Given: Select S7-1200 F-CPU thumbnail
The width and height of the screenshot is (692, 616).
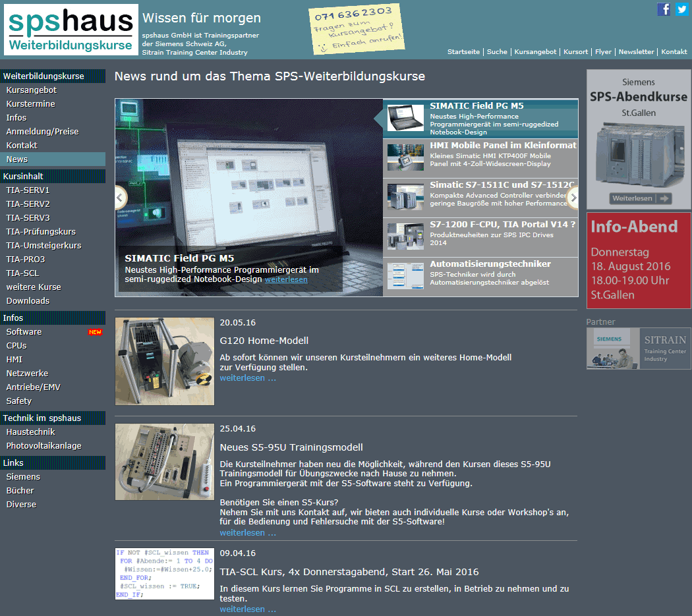Looking at the screenshot, I should coord(405,237).
